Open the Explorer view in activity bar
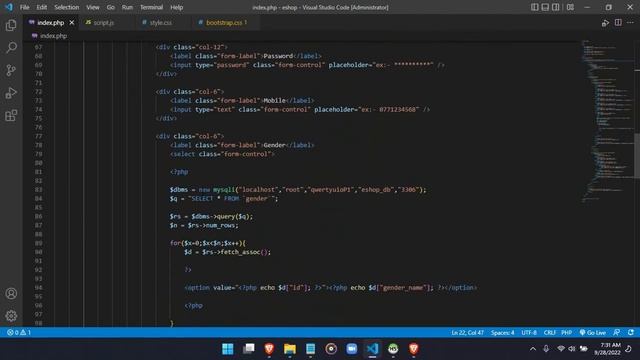The width and height of the screenshot is (640, 360). click(x=11, y=25)
